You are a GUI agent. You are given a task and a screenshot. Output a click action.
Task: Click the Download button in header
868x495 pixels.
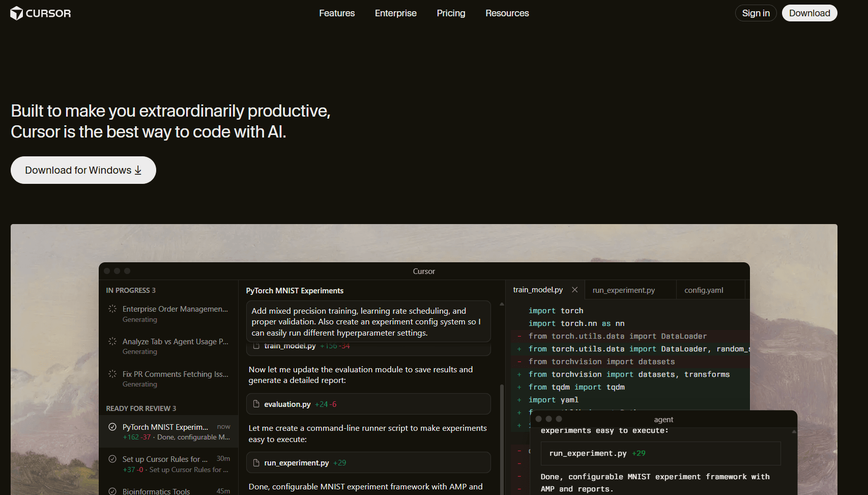pos(809,13)
